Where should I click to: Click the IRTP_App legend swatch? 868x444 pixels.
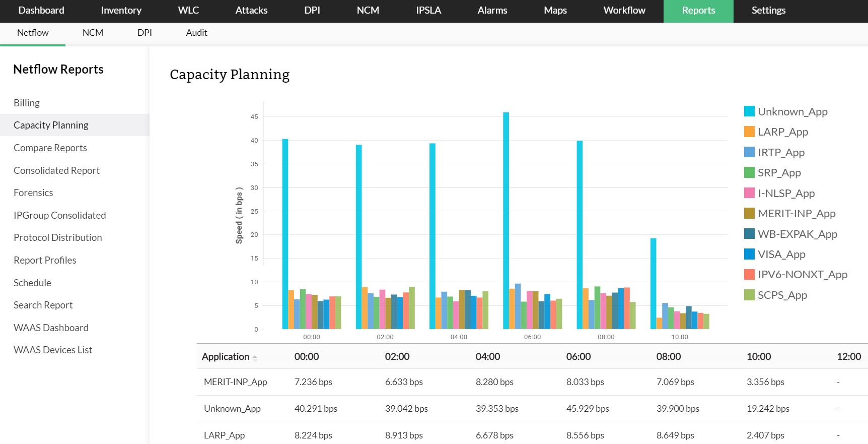tap(749, 152)
